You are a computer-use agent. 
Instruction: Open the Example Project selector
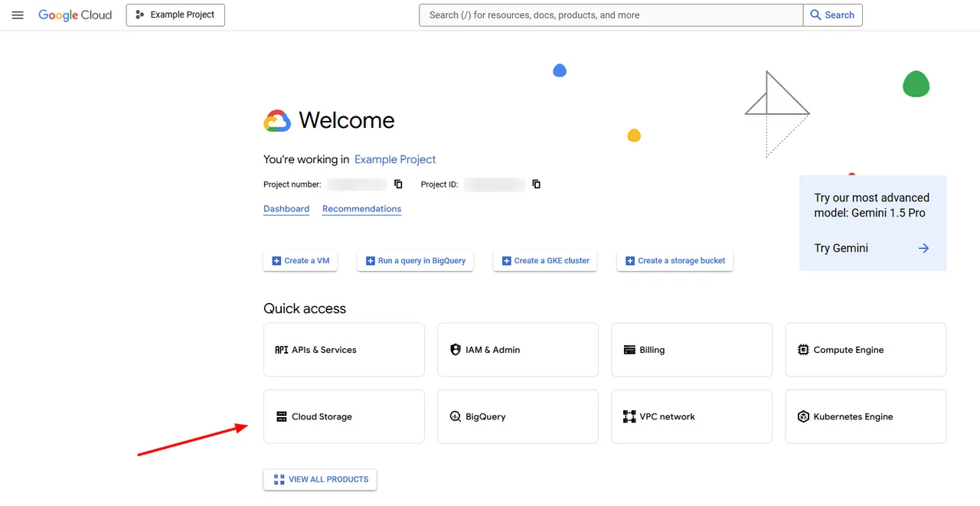click(175, 15)
